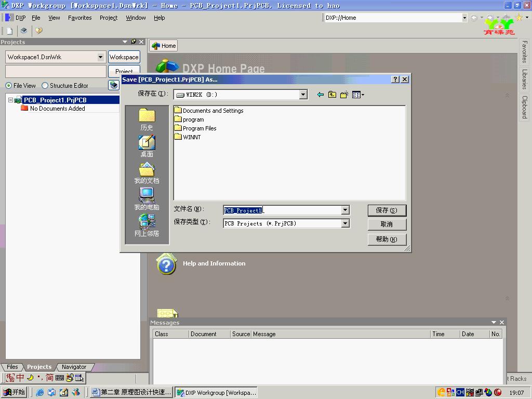Open the DXP menu
Viewport: 532px width, 399px height.
coord(21,18)
